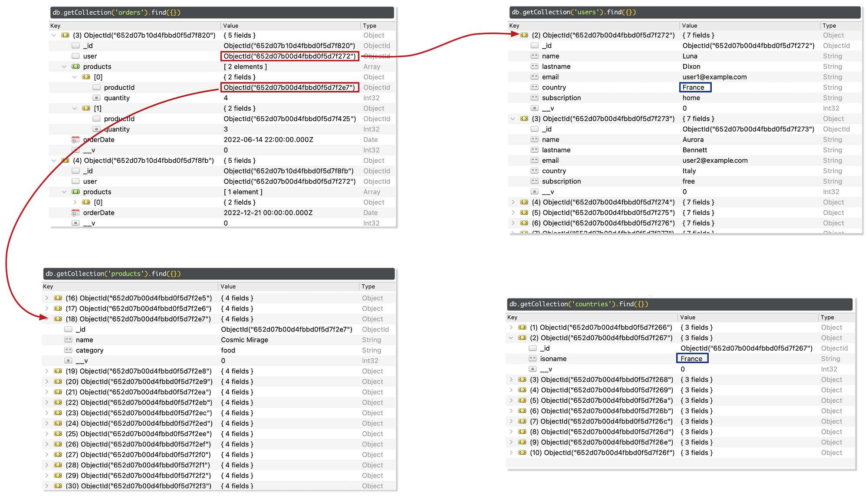Click the string type icon next to lastname Dixon
This screenshot has width=868, height=496.
tap(534, 66)
